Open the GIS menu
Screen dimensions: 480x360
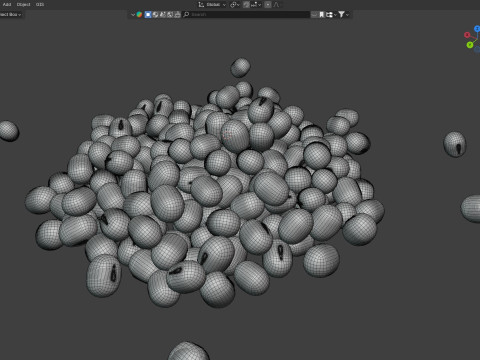click(40, 5)
